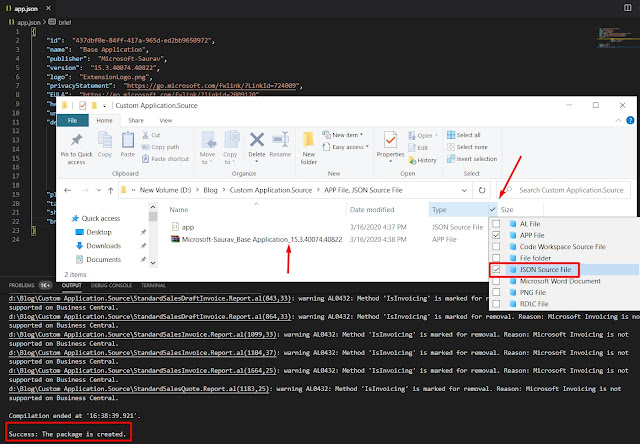Click the Date modified column header

372,209
